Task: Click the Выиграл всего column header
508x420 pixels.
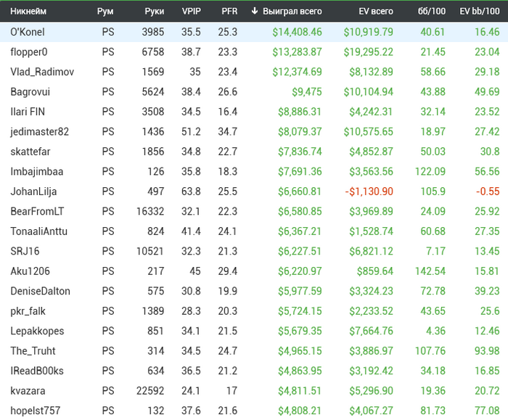Action: coord(292,12)
